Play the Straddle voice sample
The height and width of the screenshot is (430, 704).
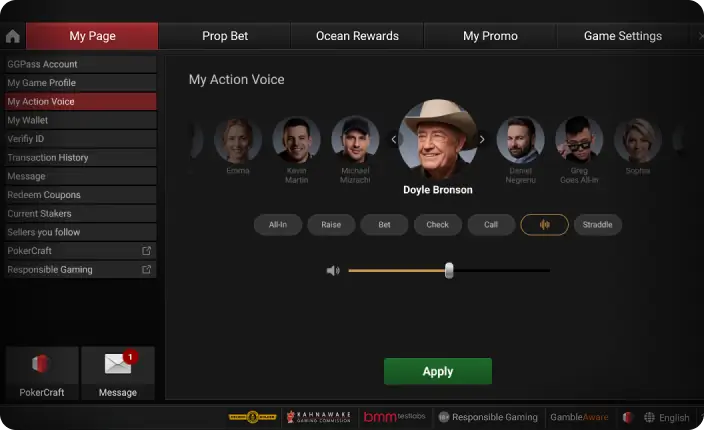coord(598,224)
